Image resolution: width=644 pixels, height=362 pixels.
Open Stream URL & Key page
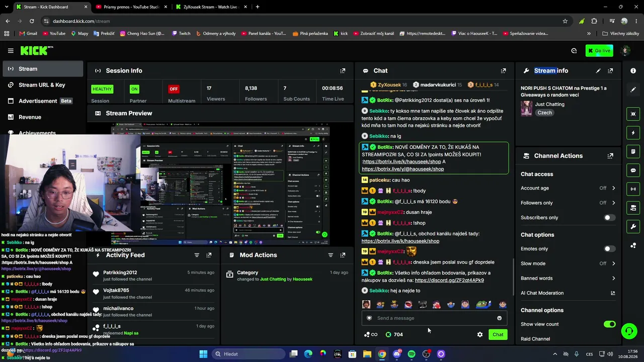click(42, 85)
